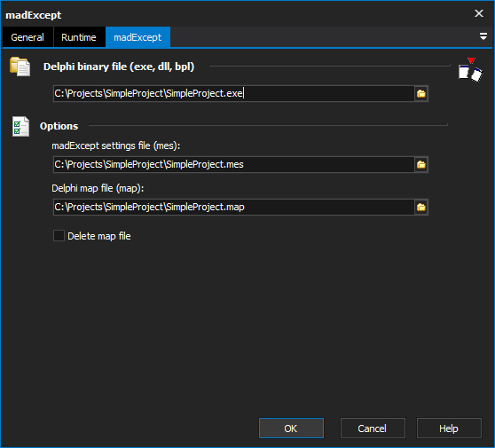Image resolution: width=495 pixels, height=448 pixels.
Task: Close the madExcept dialog window
Action: coord(479,13)
